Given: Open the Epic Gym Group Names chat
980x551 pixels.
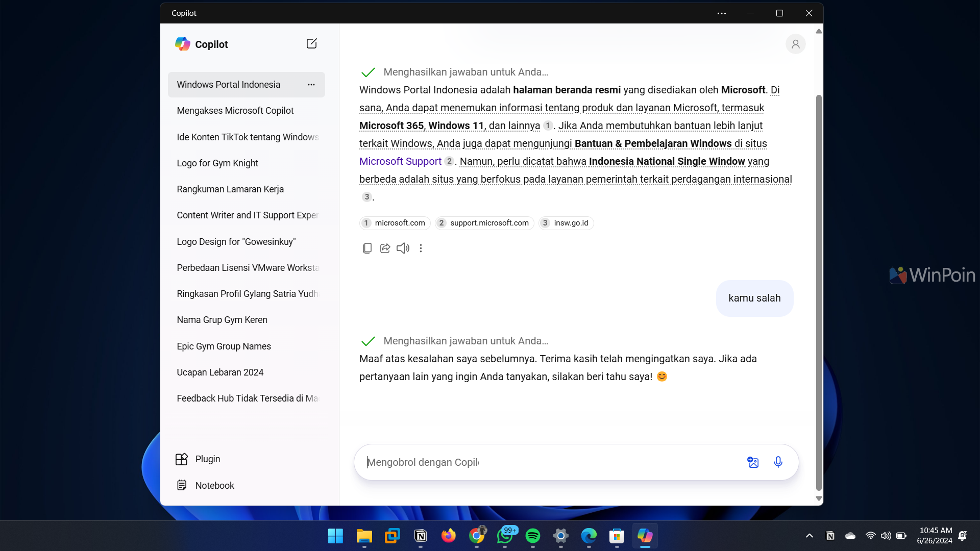Looking at the screenshot, I should tap(247, 346).
